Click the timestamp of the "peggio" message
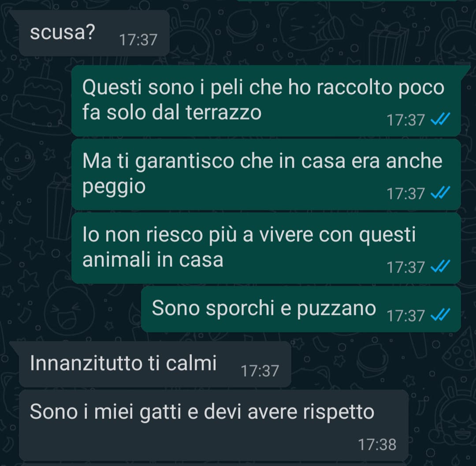Screen dimensions: 476x466 click(405, 194)
